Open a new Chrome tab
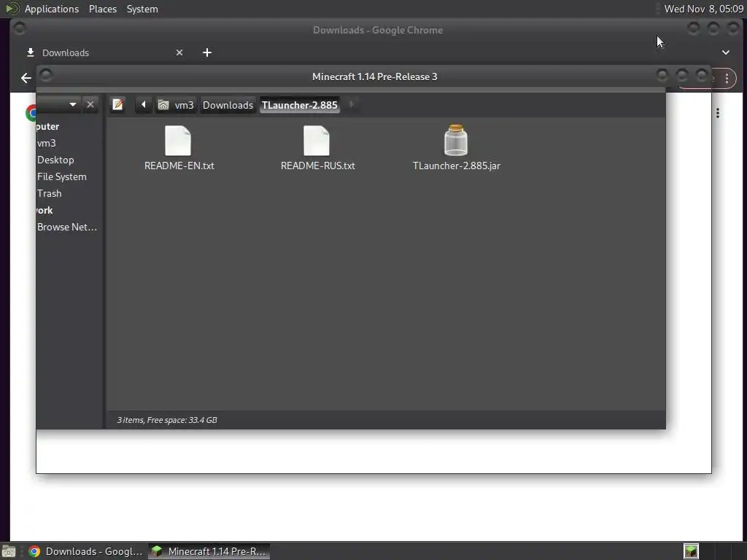 coord(206,52)
